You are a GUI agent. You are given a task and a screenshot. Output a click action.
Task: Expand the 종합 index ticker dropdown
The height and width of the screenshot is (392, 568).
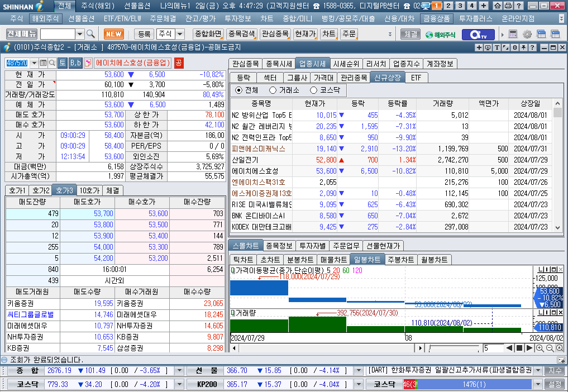tap(179, 371)
